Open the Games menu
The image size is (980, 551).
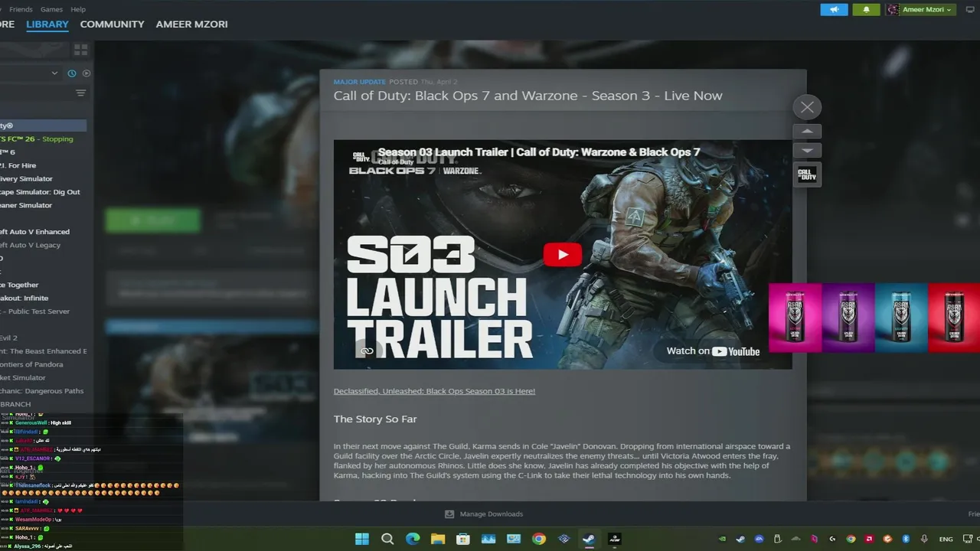51,9
